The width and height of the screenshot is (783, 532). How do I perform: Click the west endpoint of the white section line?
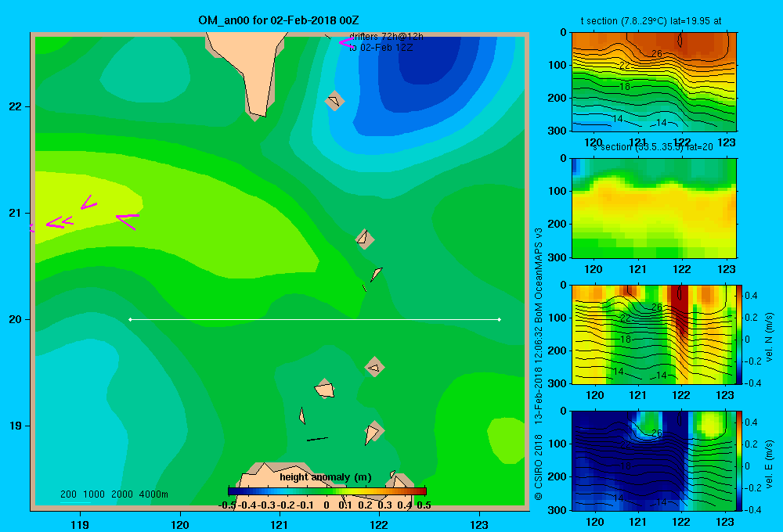point(130,319)
